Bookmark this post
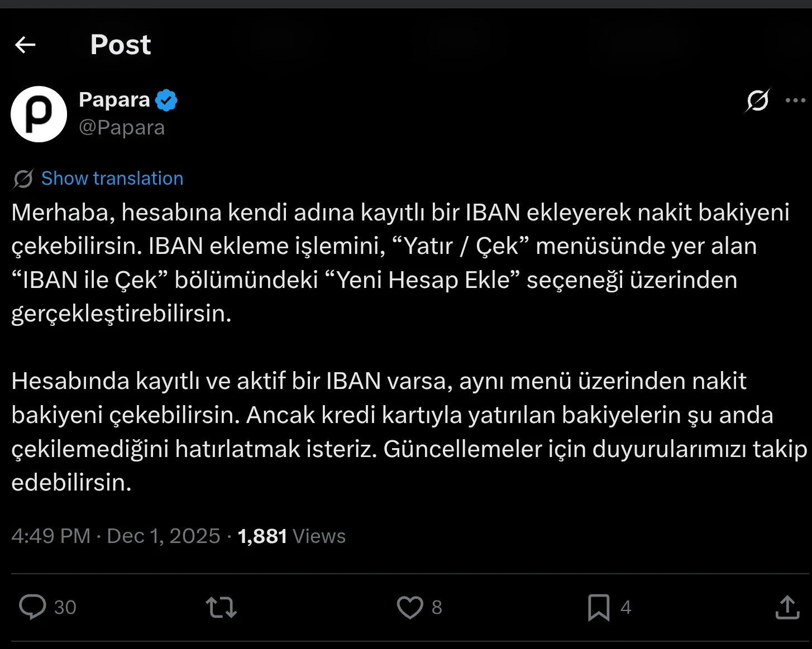This screenshot has width=812, height=649. coord(599,607)
